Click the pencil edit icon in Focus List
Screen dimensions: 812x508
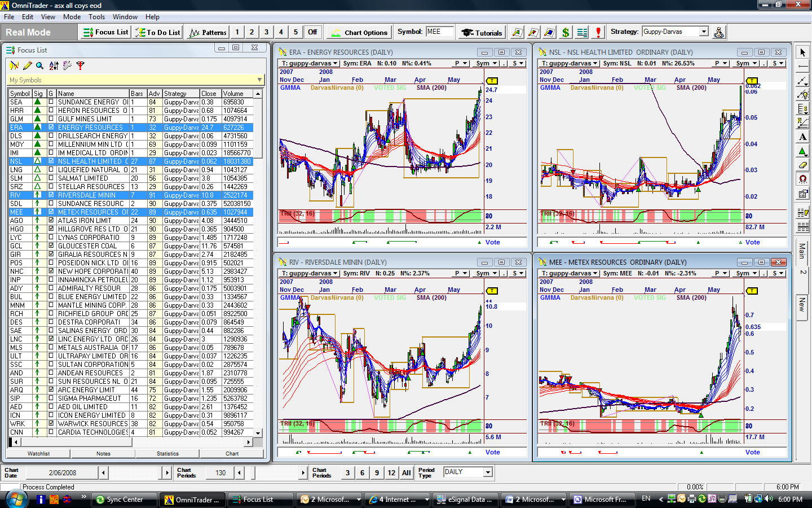click(x=27, y=66)
